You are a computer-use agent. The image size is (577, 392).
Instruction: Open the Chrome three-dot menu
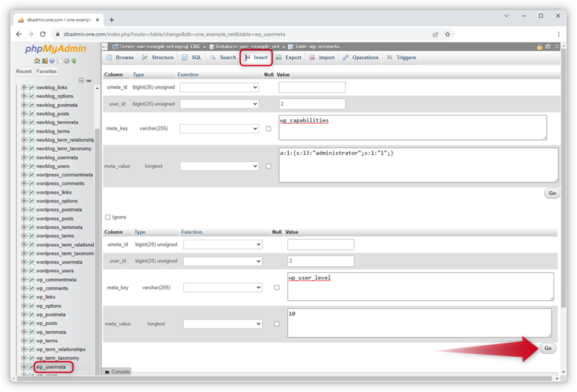(x=558, y=34)
